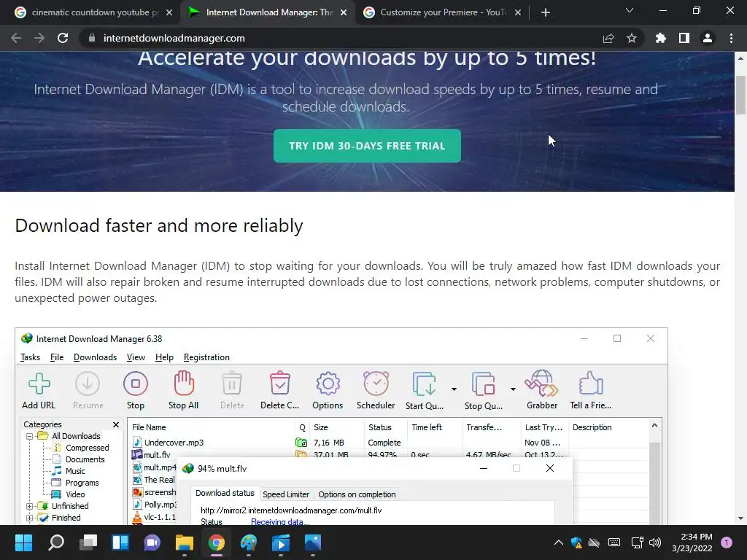Viewport: 747px width, 560px height.
Task: Click the Tell a Friend thumbs-up icon
Action: click(x=591, y=384)
